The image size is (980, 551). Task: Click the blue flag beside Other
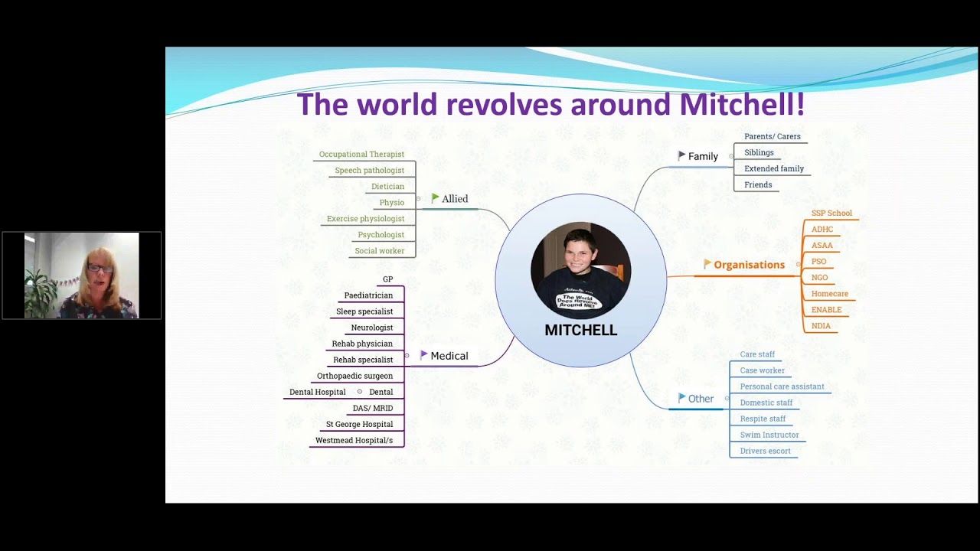point(682,398)
